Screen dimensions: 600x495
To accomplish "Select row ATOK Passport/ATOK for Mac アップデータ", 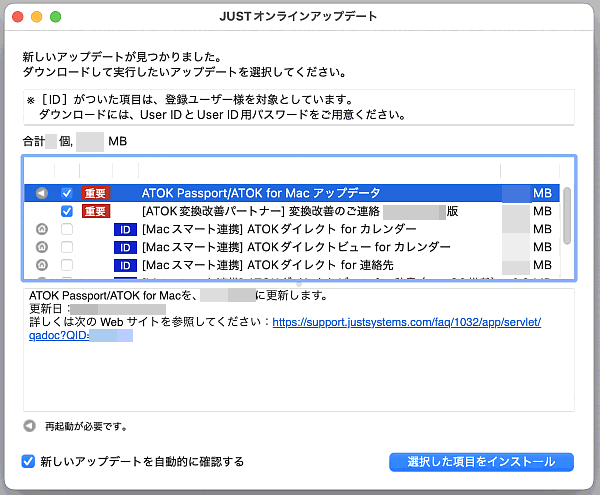I will [x=292, y=193].
